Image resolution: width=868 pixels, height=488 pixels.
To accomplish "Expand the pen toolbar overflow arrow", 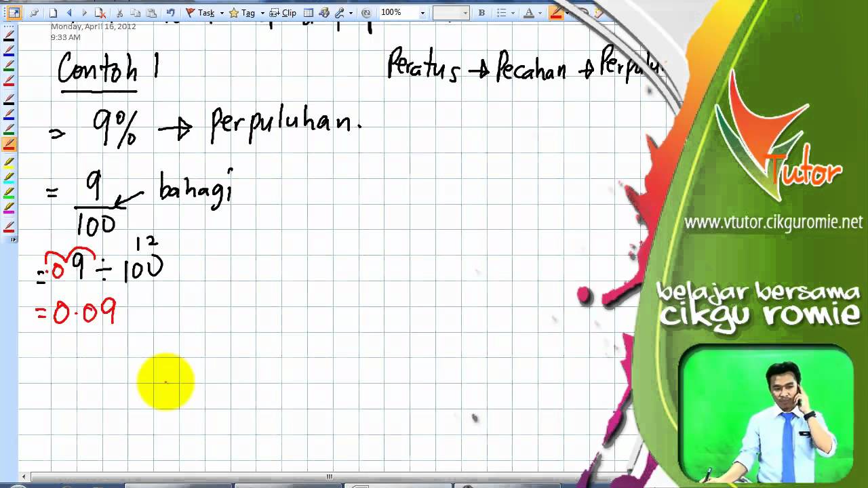I will coord(14,239).
